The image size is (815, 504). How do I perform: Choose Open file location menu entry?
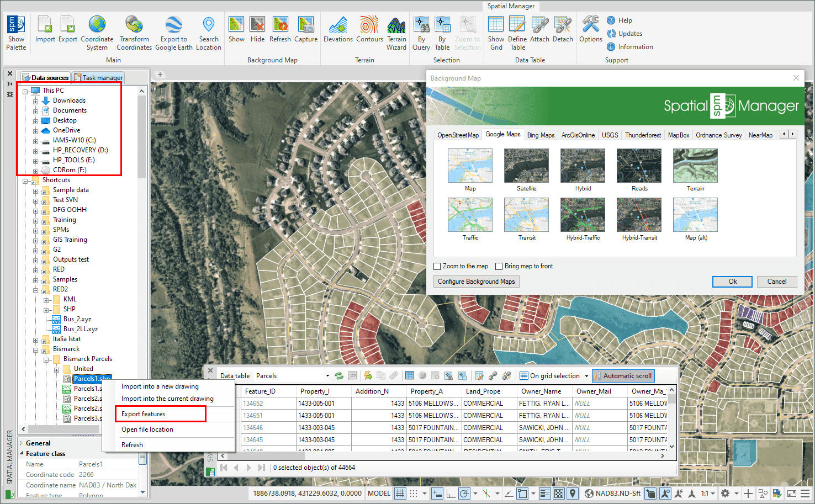147,429
